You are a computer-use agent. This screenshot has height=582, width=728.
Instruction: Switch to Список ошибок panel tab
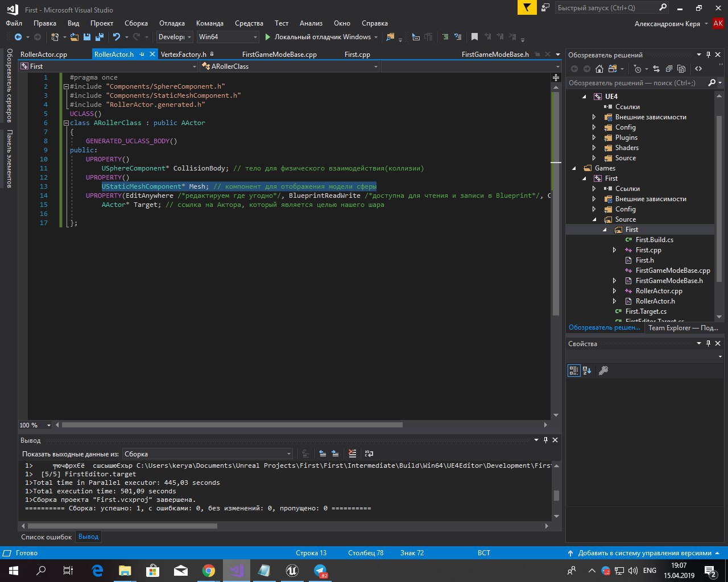46,537
